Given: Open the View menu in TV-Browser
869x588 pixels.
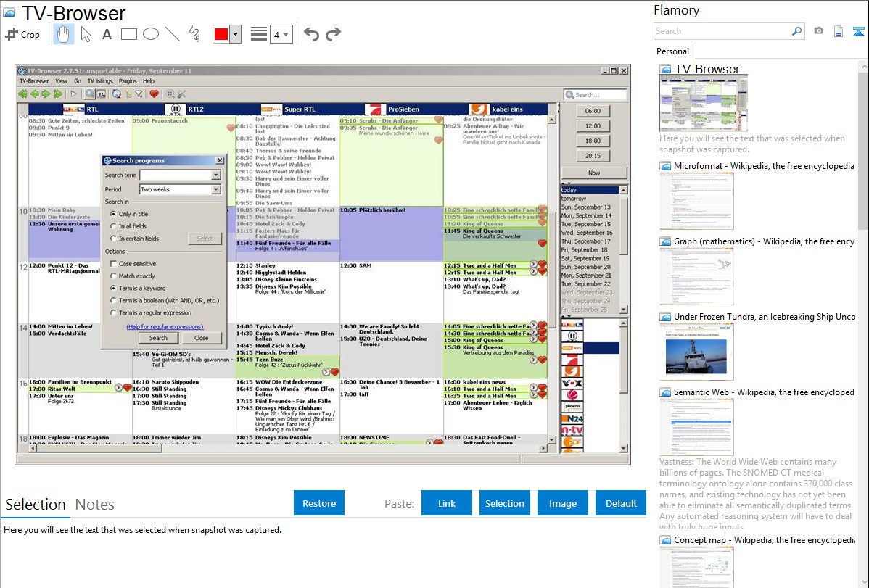Looking at the screenshot, I should click(61, 81).
